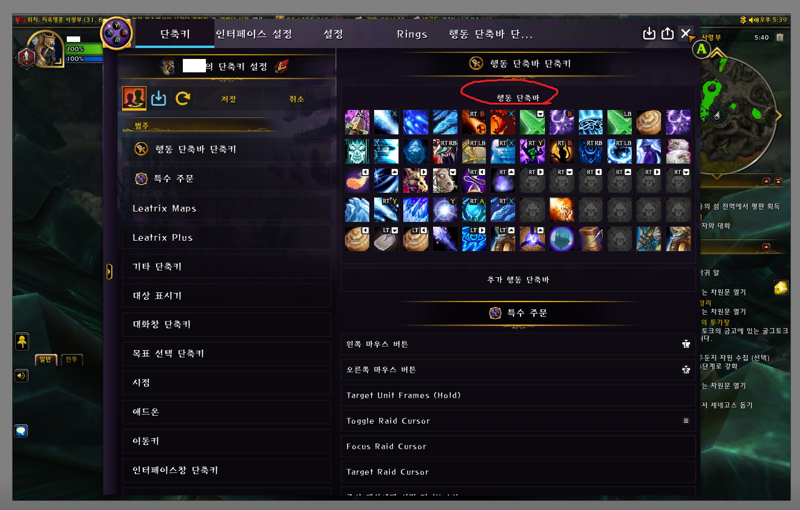Click the teal skull ability icon
Viewport: 800px width, 510px height.
pos(357,151)
